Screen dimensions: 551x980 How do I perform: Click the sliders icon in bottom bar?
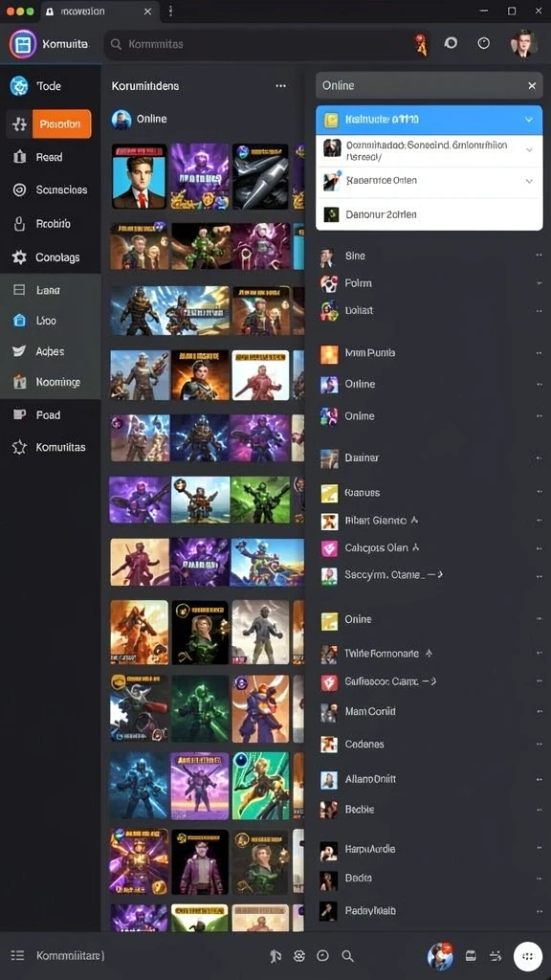tap(496, 956)
